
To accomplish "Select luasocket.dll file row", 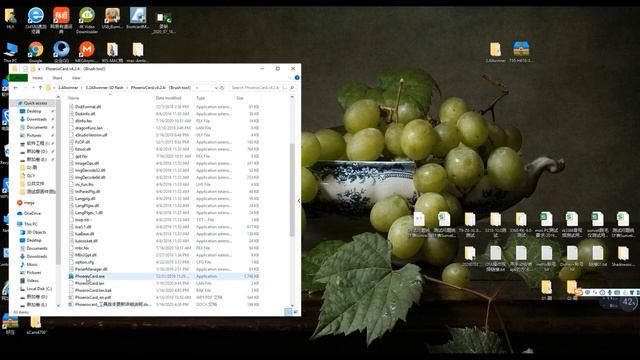I will [x=164, y=241].
